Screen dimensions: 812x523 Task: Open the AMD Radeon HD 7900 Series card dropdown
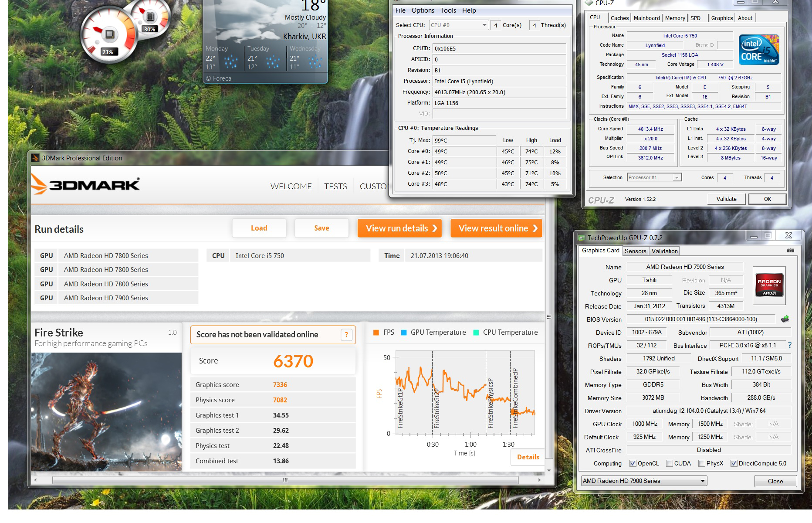644,481
